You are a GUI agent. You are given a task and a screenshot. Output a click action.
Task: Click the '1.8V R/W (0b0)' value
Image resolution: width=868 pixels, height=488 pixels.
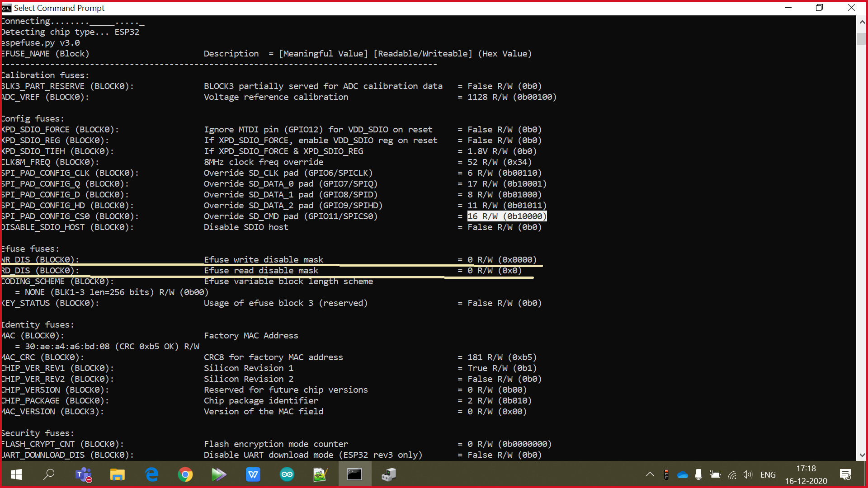(502, 151)
